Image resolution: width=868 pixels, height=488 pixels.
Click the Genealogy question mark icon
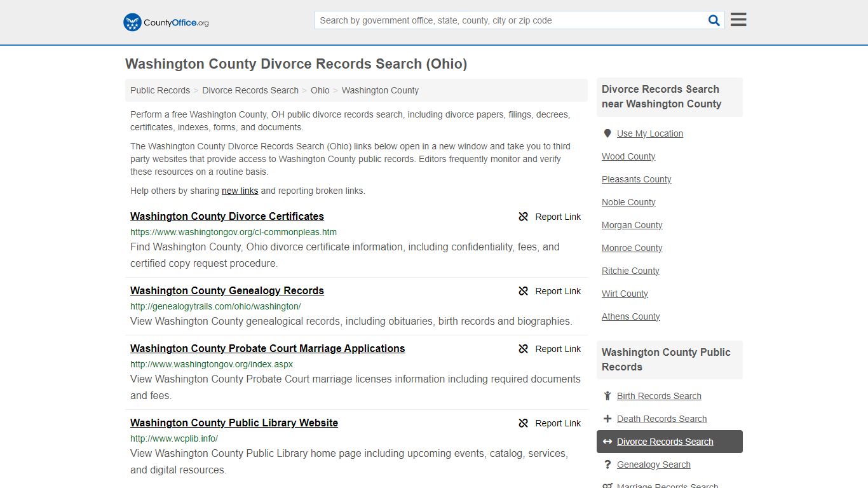607,464
